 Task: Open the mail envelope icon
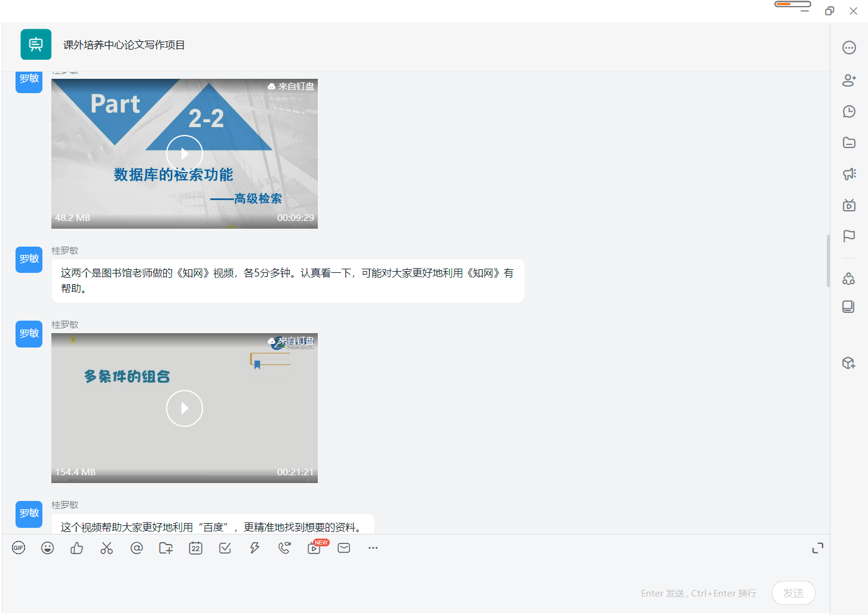(344, 548)
